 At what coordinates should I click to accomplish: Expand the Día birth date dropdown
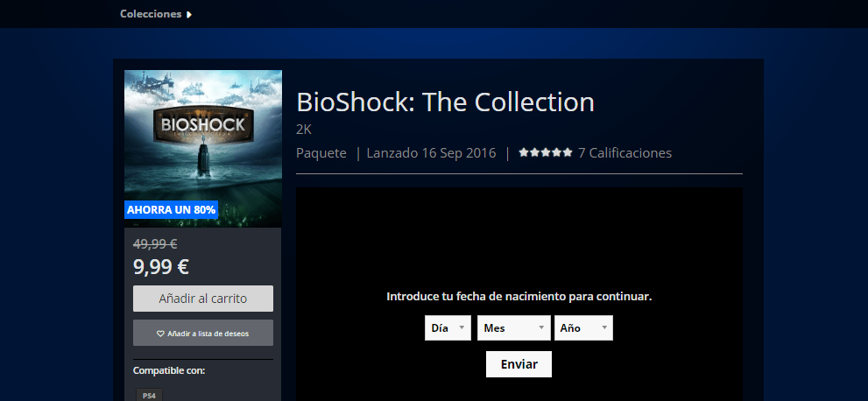pyautogui.click(x=448, y=328)
